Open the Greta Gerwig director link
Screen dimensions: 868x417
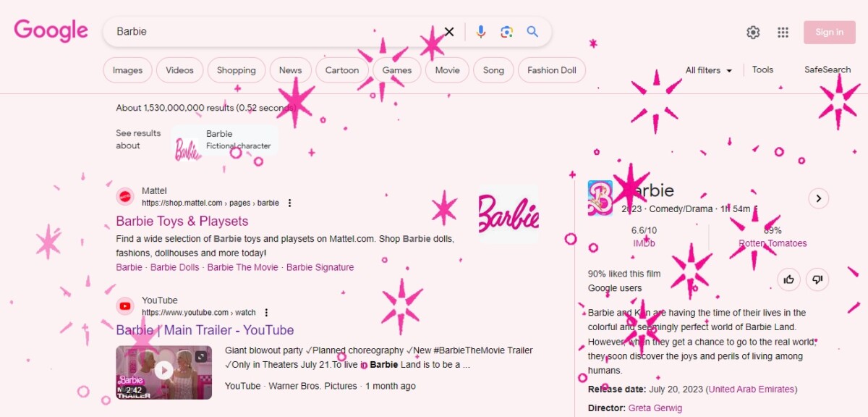point(655,408)
